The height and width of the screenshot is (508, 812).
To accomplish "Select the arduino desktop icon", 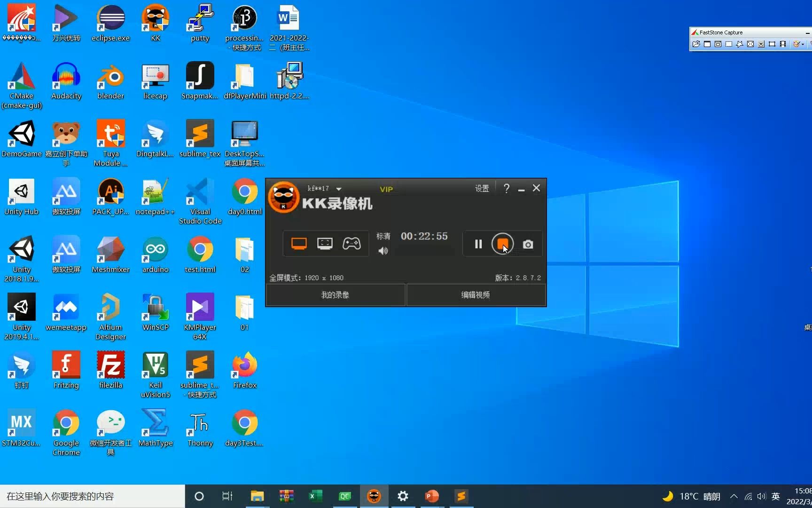I will (x=156, y=254).
